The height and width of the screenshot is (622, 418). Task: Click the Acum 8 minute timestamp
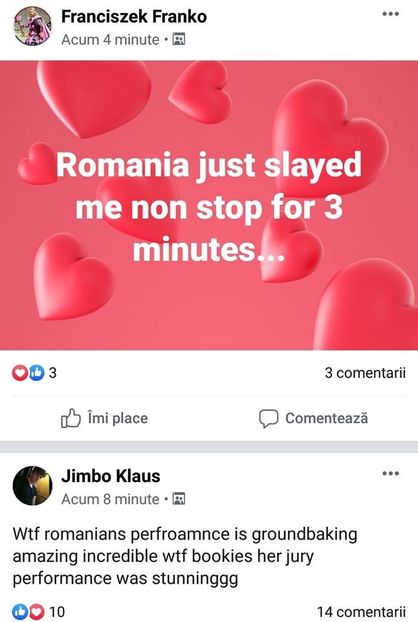coord(110,499)
